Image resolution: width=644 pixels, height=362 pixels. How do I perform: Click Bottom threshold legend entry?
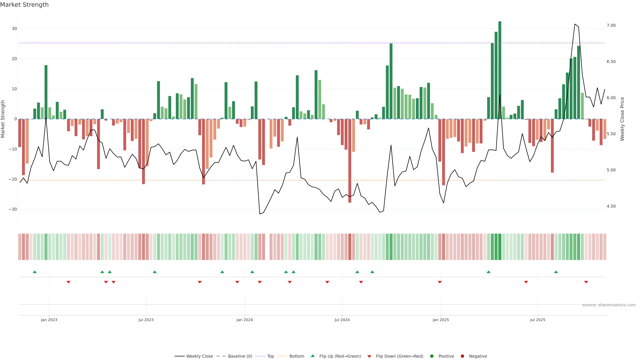pyautogui.click(x=297, y=356)
